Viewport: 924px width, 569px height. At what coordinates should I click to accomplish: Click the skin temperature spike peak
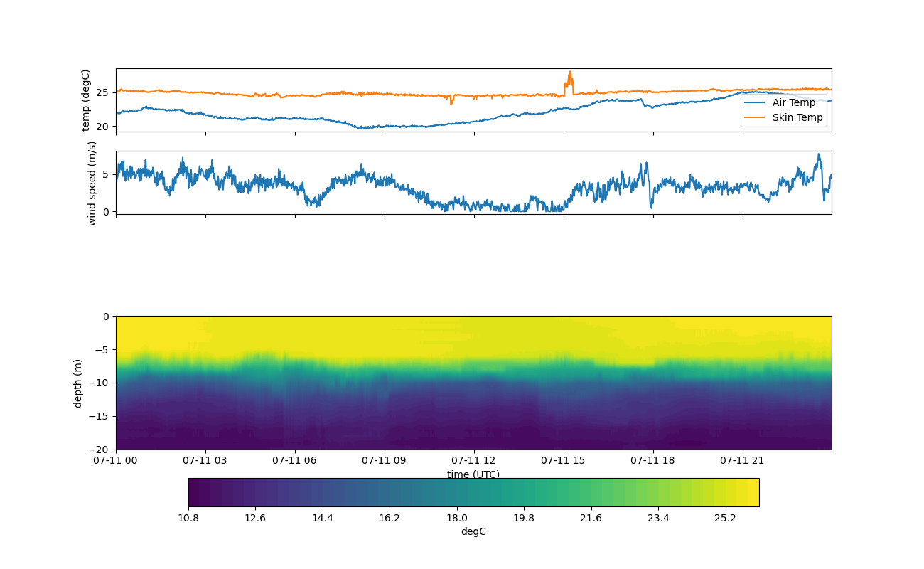(570, 73)
